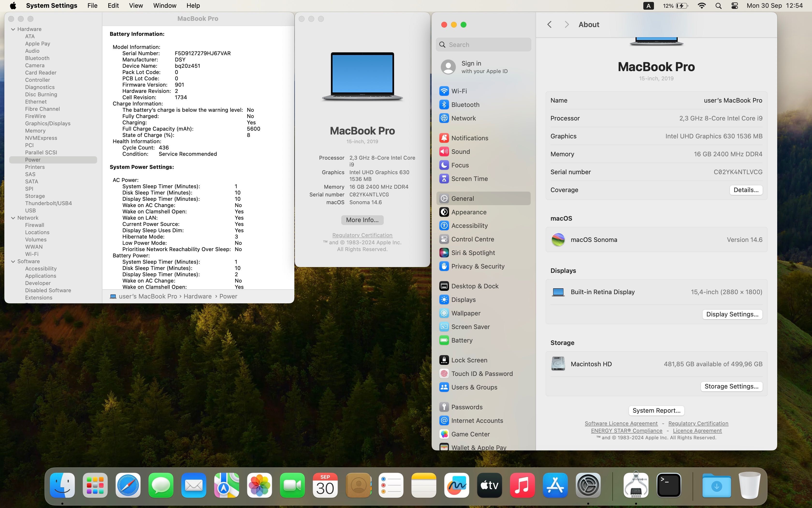
Task: Open Finder from the Dock
Action: [62, 485]
